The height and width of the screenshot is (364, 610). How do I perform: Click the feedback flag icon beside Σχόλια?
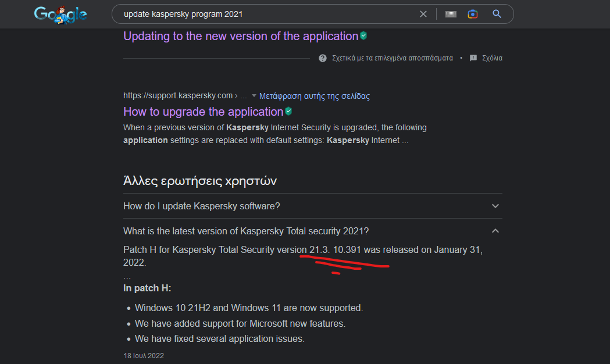473,58
